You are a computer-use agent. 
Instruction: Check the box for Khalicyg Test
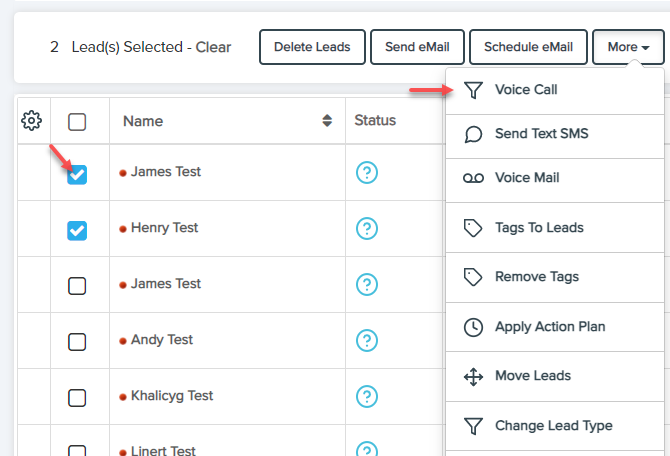tap(77, 398)
